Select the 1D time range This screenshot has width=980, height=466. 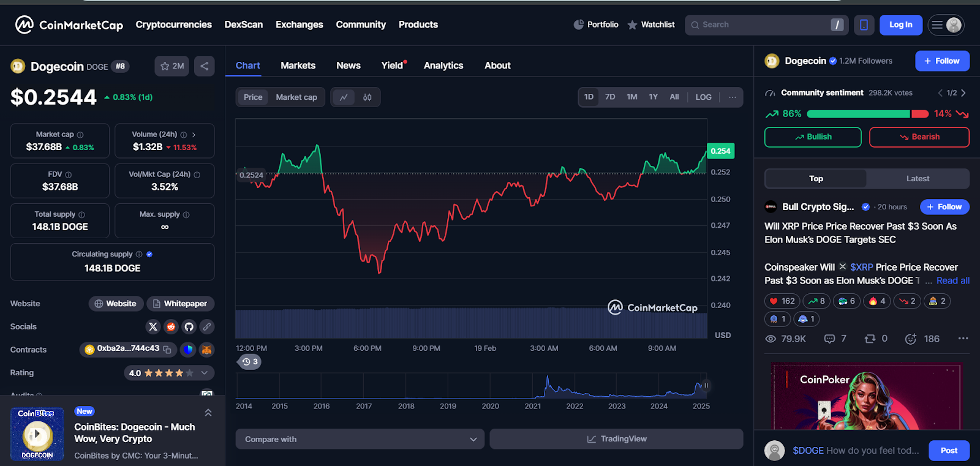point(589,97)
